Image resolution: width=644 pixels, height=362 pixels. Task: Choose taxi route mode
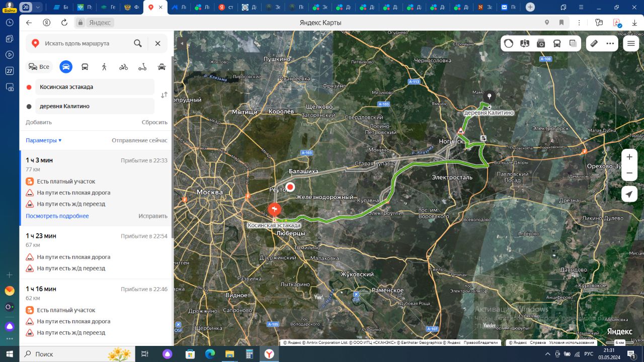162,67
